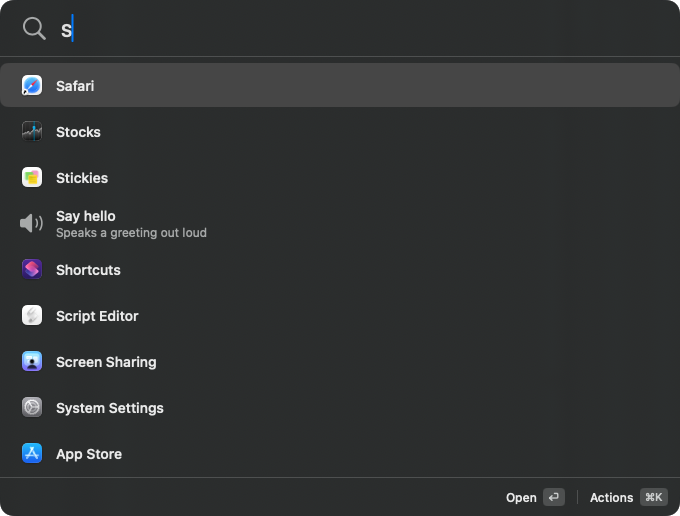The width and height of the screenshot is (680, 516).
Task: Click the speaker icon beside Say hello
Action: 31,223
